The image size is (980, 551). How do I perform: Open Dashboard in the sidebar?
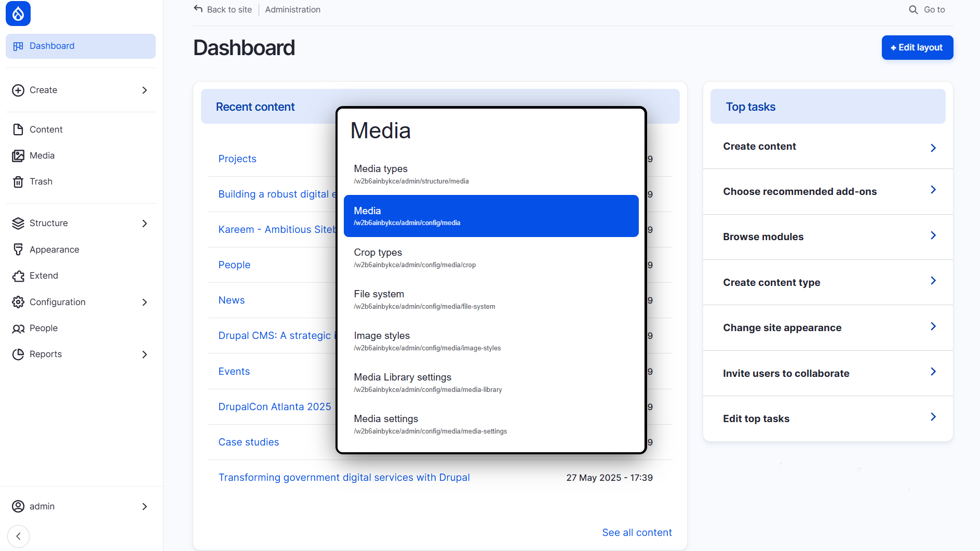[80, 46]
